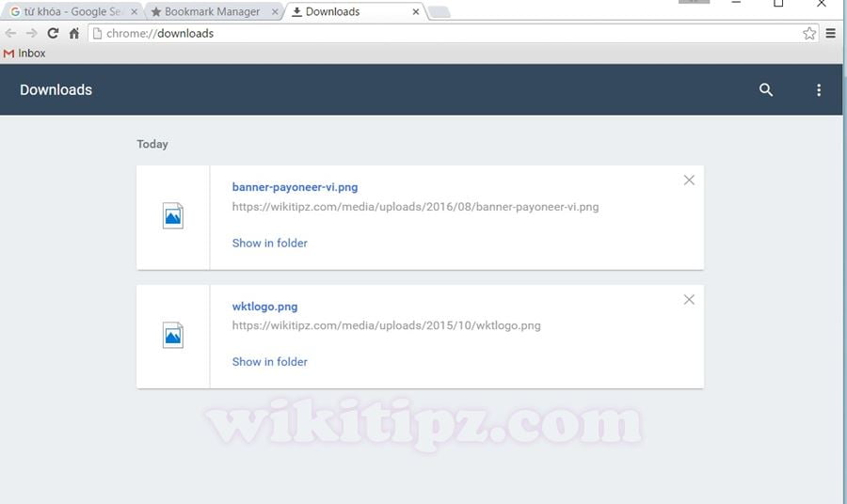Remove banner-payoneer-vi.png from the list

(689, 181)
